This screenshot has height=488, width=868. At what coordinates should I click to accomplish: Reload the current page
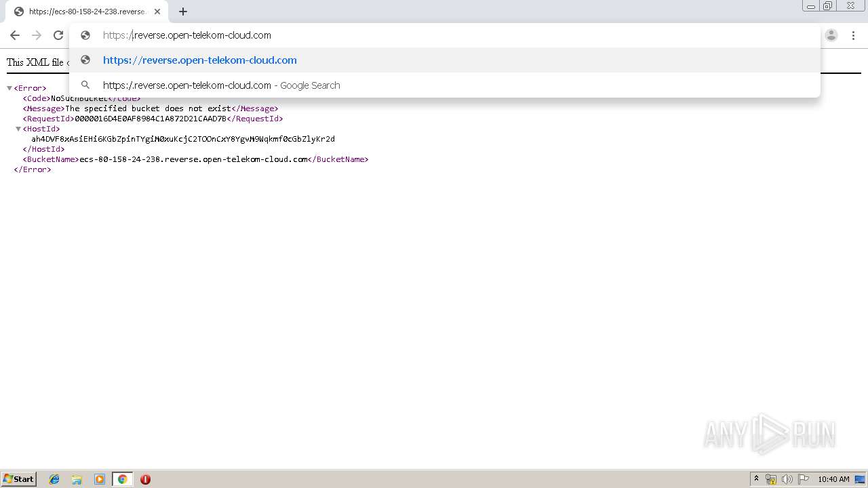pyautogui.click(x=58, y=35)
